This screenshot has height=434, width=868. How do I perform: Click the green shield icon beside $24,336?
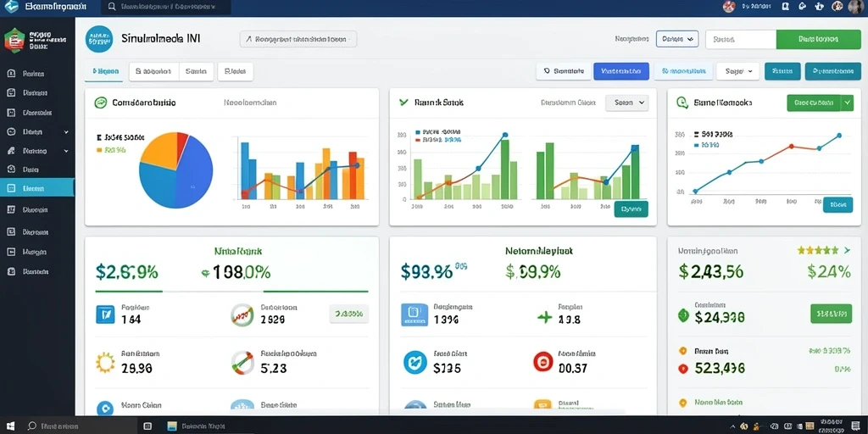(x=683, y=315)
